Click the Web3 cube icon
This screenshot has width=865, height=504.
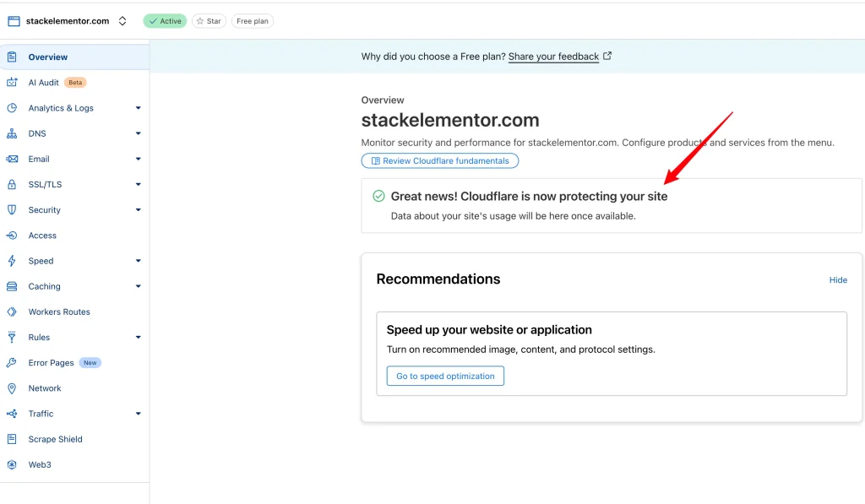pos(12,464)
